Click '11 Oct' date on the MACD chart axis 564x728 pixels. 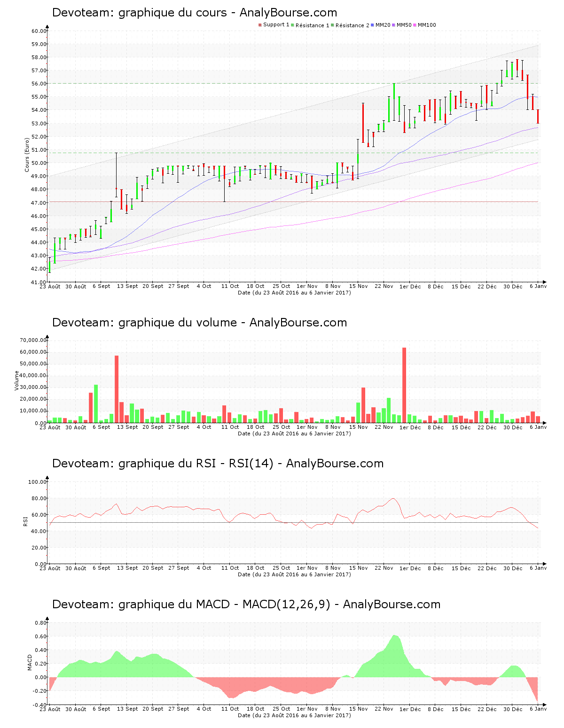pos(230,709)
